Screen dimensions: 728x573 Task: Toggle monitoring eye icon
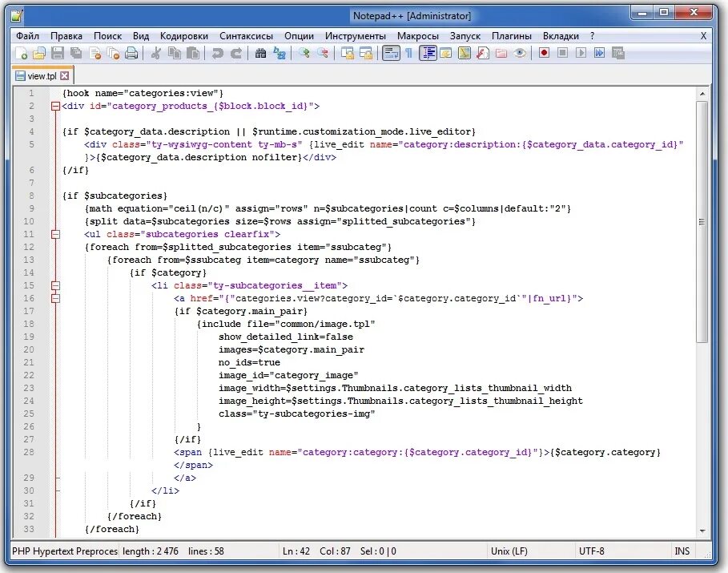(x=520, y=53)
